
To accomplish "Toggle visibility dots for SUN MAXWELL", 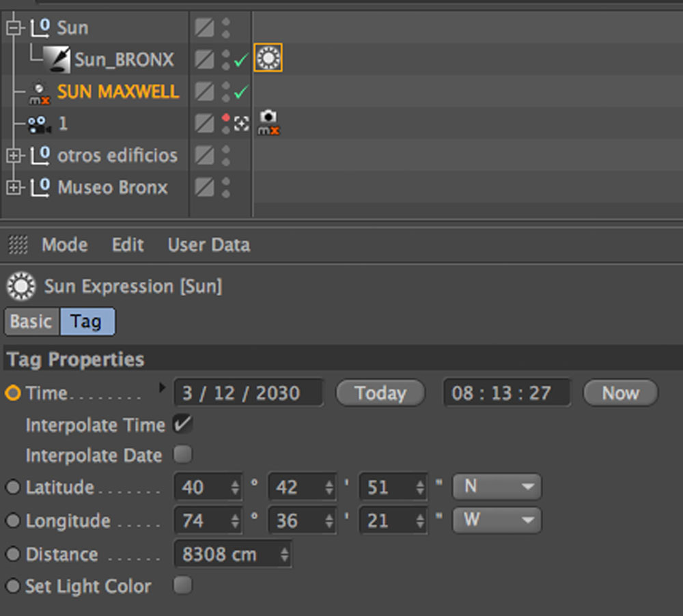I will tap(225, 92).
